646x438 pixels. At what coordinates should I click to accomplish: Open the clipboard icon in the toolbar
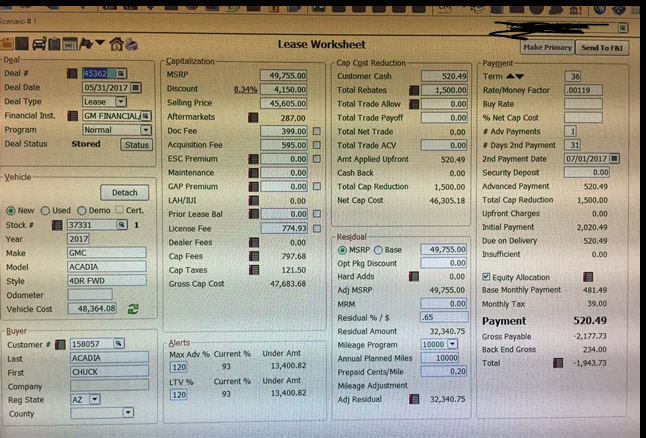[54, 43]
